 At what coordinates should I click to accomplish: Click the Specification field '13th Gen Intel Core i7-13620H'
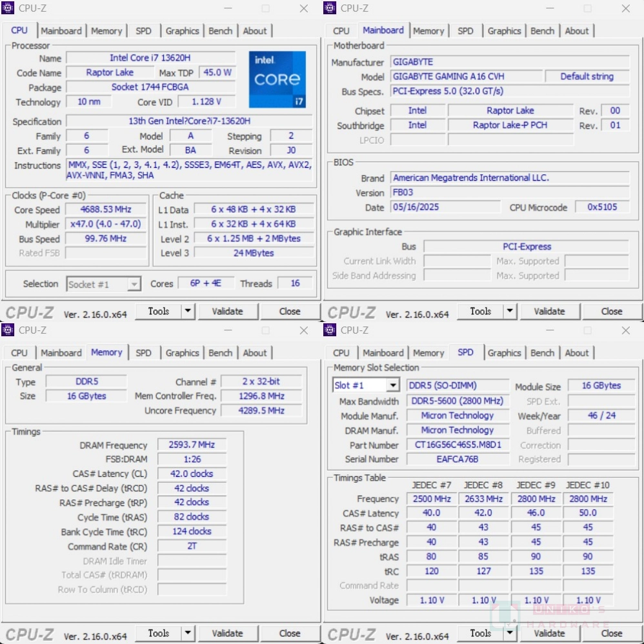tap(189, 121)
